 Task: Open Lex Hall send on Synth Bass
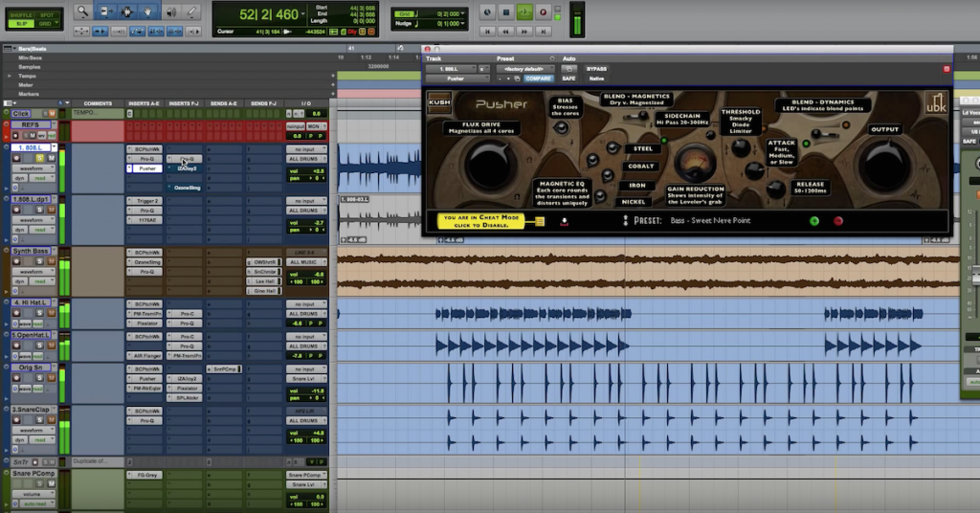click(264, 281)
